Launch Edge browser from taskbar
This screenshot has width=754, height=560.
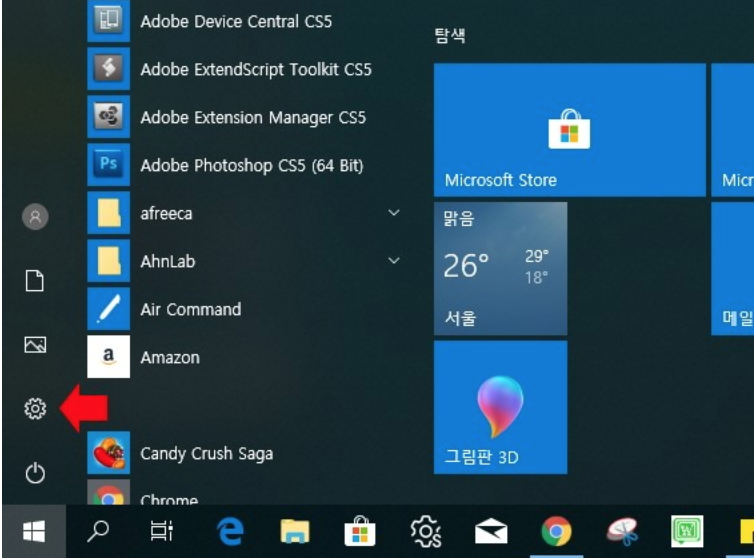230,532
